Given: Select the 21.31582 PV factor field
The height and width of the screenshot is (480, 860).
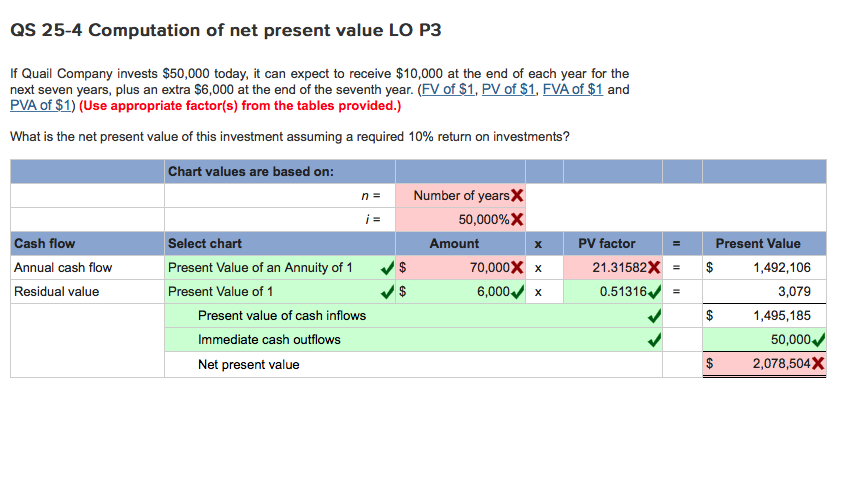Looking at the screenshot, I should click(x=613, y=268).
